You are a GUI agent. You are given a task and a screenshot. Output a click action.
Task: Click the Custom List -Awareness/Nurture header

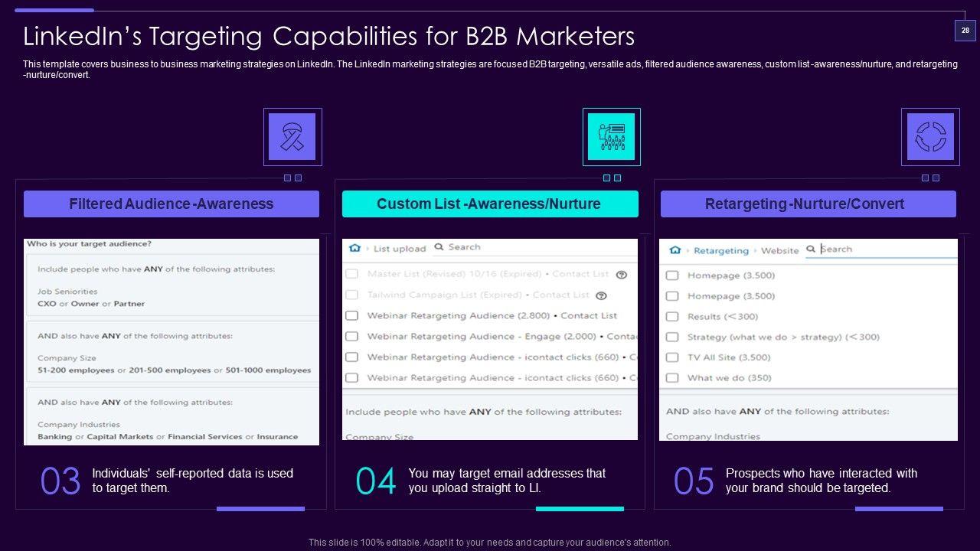tap(489, 204)
